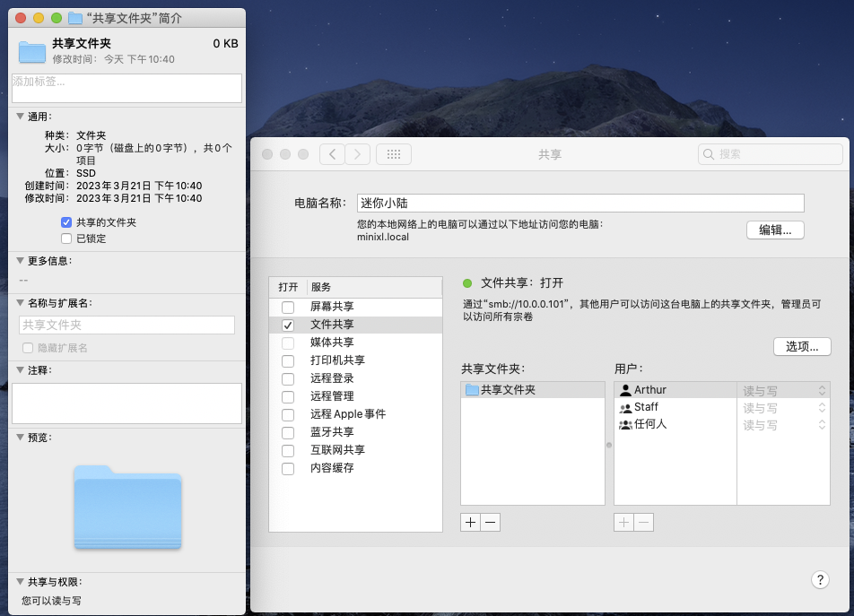This screenshot has height=616, width=854.
Task: Click the 编辑... button
Action: point(775,230)
